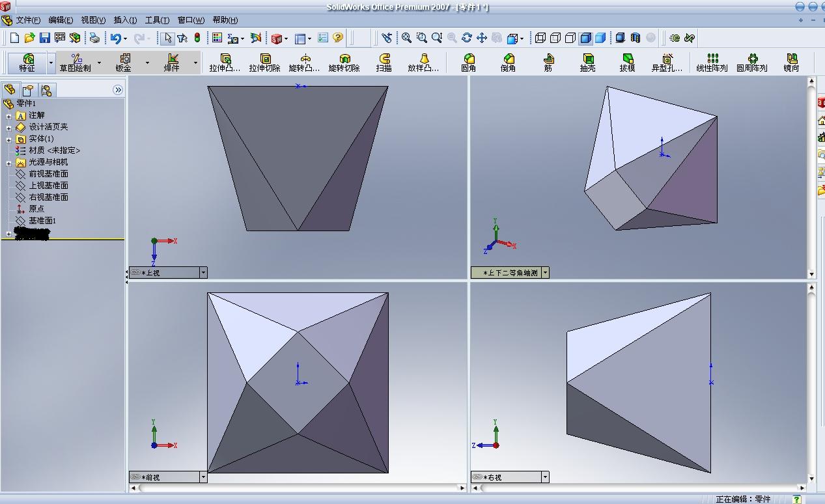Open dropdown arrow next to 焊件
825x504 pixels.
coord(195,63)
